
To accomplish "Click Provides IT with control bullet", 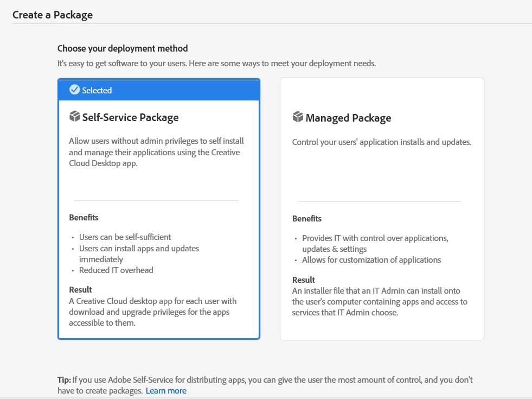I will (x=375, y=238).
